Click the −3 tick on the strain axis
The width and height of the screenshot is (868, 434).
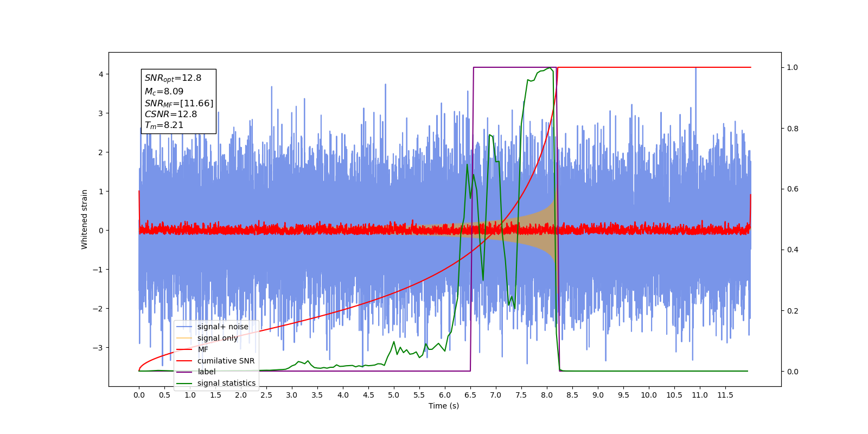(98, 348)
